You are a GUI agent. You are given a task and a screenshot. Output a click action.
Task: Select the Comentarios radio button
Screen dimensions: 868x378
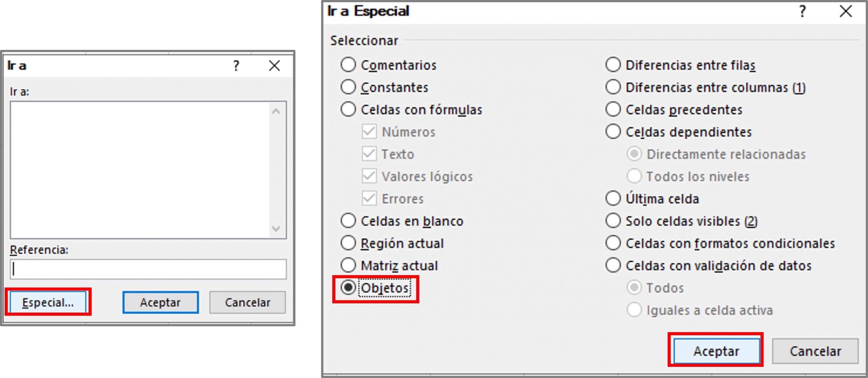[348, 64]
